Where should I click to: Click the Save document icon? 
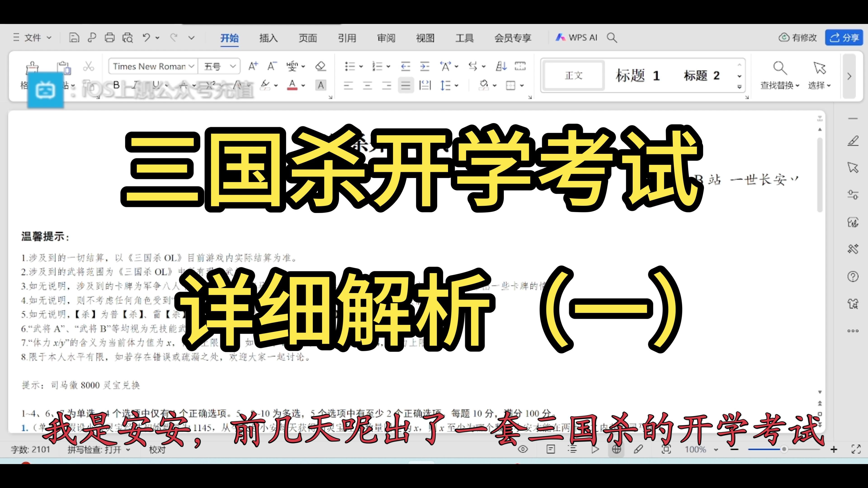(x=74, y=37)
